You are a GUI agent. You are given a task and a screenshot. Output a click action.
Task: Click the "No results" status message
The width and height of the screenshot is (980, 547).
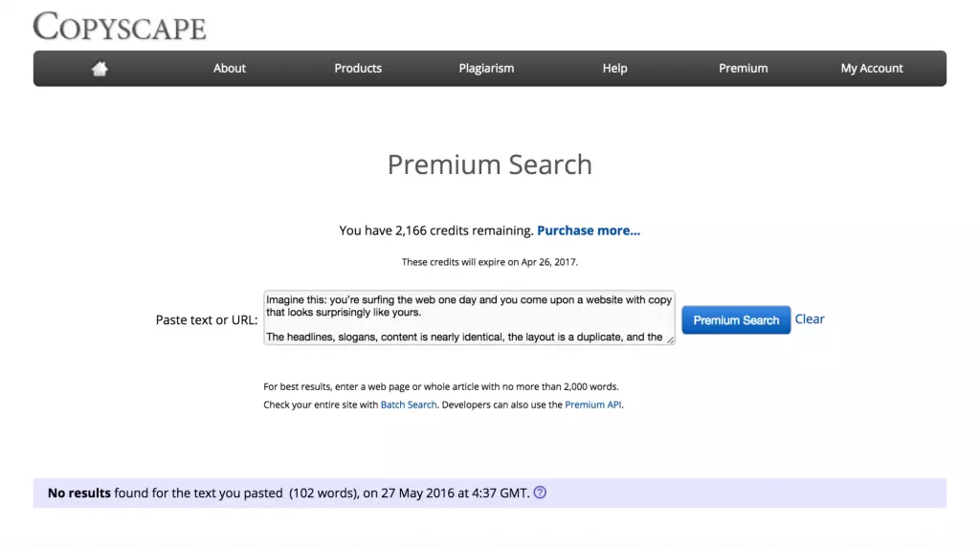point(287,493)
